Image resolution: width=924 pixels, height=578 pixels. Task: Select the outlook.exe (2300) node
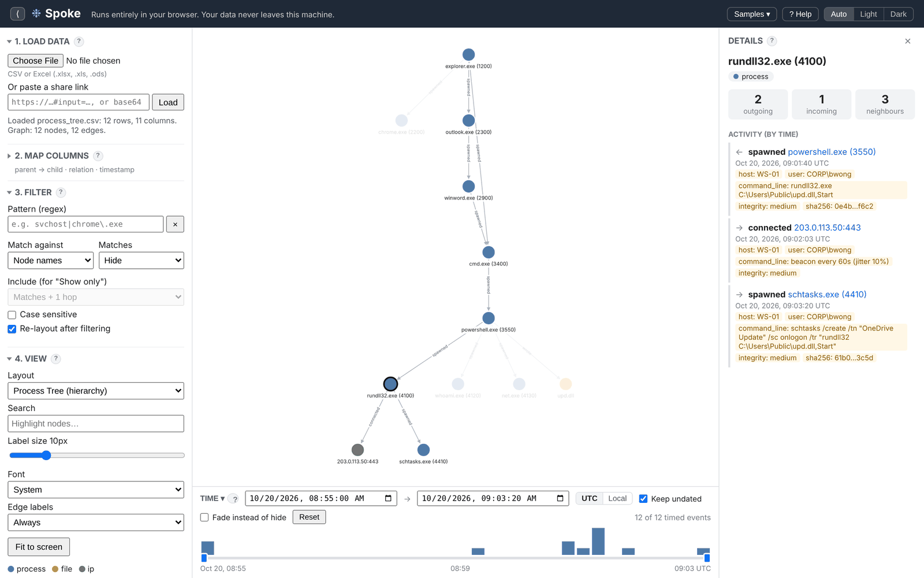(x=468, y=120)
